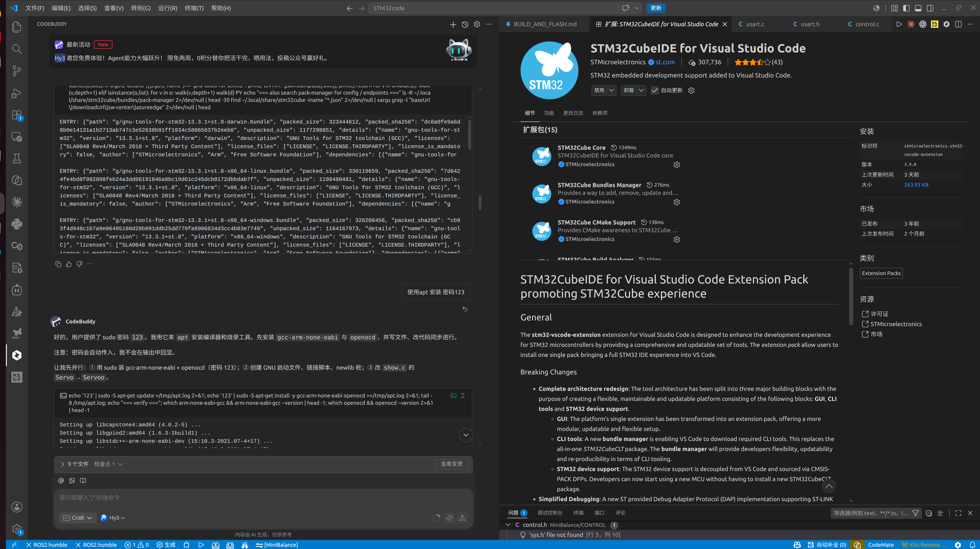
Task: Open the Hy3 model dropdown
Action: pyautogui.click(x=113, y=518)
